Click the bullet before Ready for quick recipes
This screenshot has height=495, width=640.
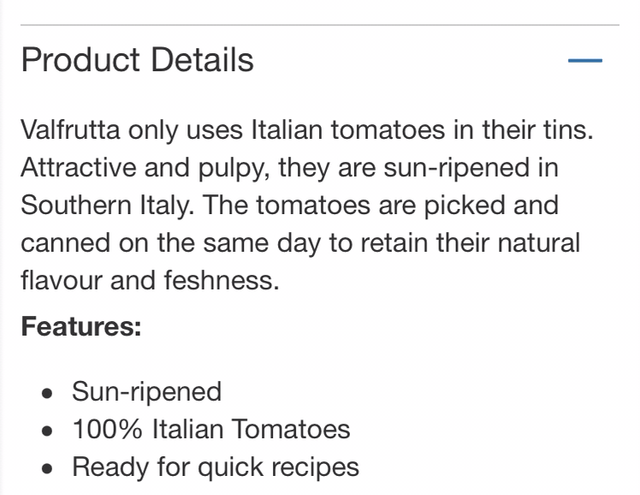45,468
